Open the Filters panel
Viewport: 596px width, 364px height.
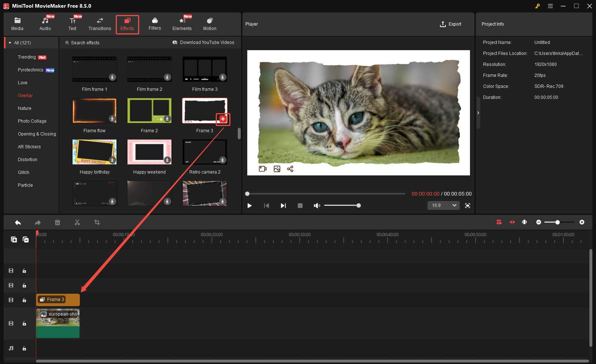(155, 23)
